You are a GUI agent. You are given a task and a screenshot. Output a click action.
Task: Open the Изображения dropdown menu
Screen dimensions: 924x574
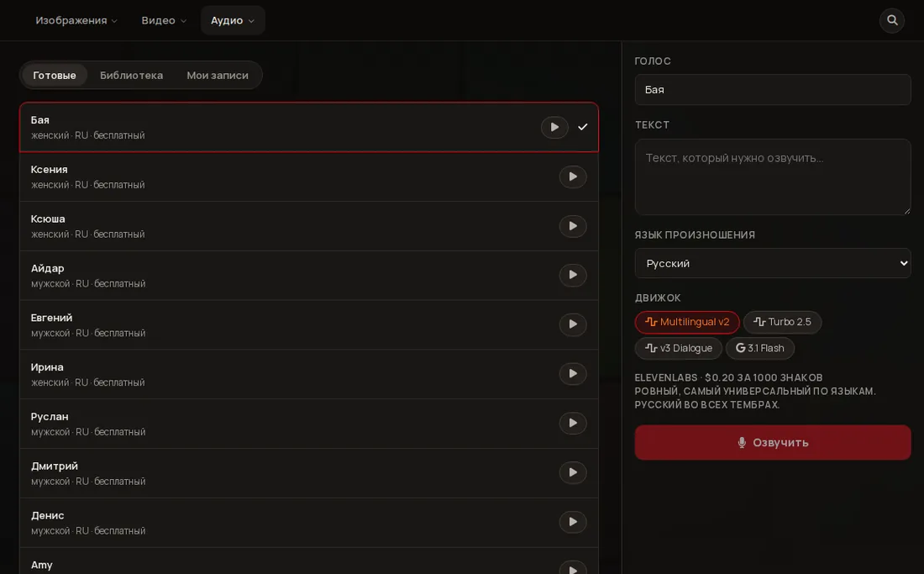coord(76,21)
